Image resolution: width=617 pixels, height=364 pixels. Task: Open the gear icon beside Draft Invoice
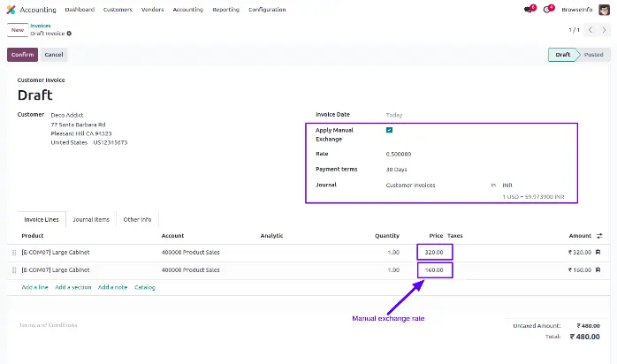70,34
